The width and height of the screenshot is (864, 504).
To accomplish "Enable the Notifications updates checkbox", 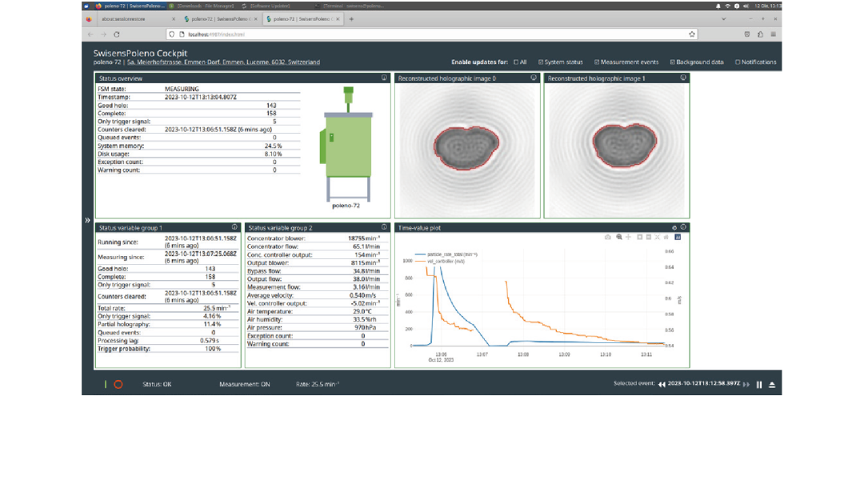I will coord(738,62).
